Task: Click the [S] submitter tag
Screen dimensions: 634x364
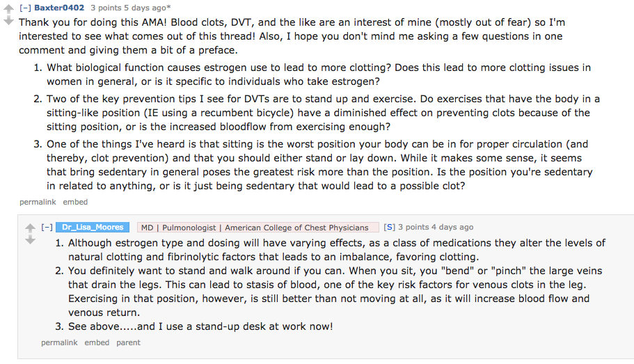Action: pos(389,228)
